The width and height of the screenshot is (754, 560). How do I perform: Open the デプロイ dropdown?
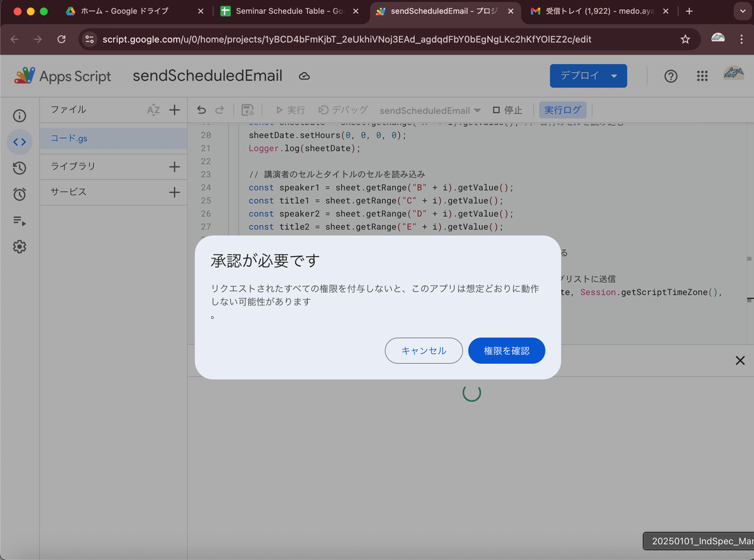588,75
